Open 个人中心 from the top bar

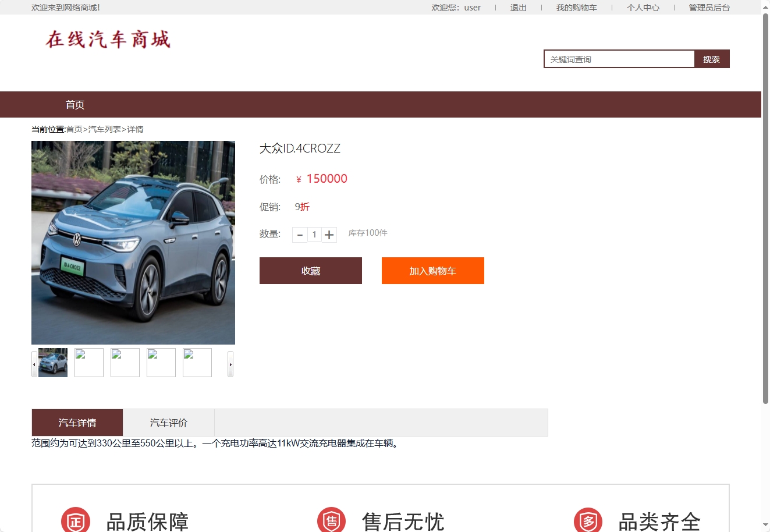643,8
